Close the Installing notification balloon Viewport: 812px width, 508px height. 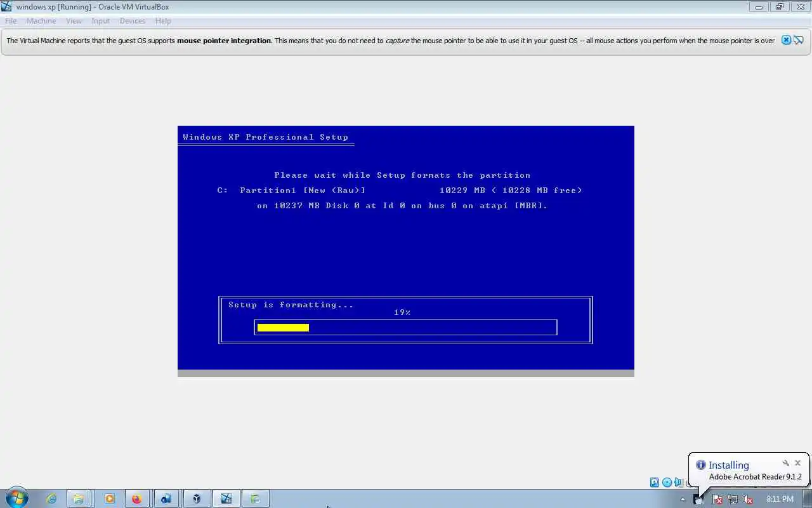798,463
